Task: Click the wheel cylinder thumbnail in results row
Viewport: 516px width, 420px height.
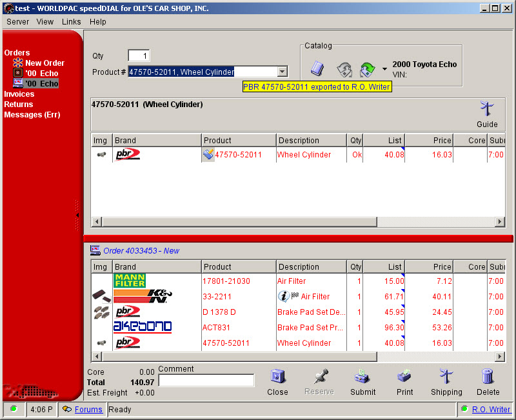Action: [x=101, y=154]
